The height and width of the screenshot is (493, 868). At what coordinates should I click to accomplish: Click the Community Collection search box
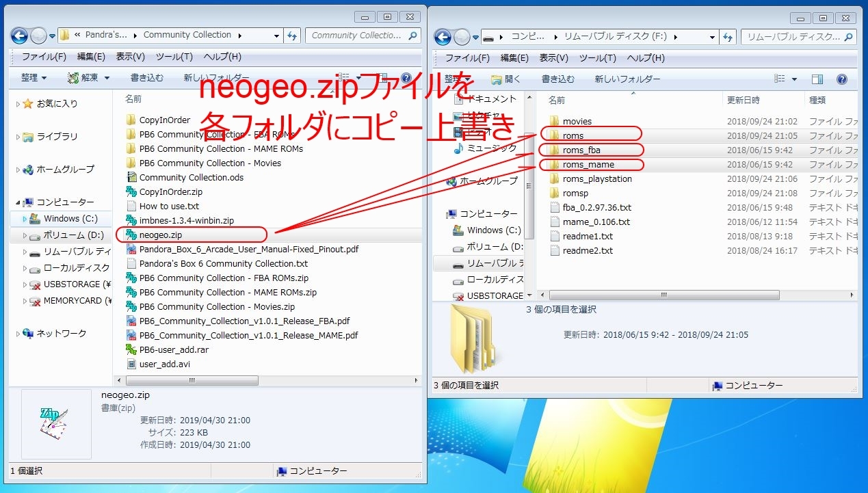[363, 36]
